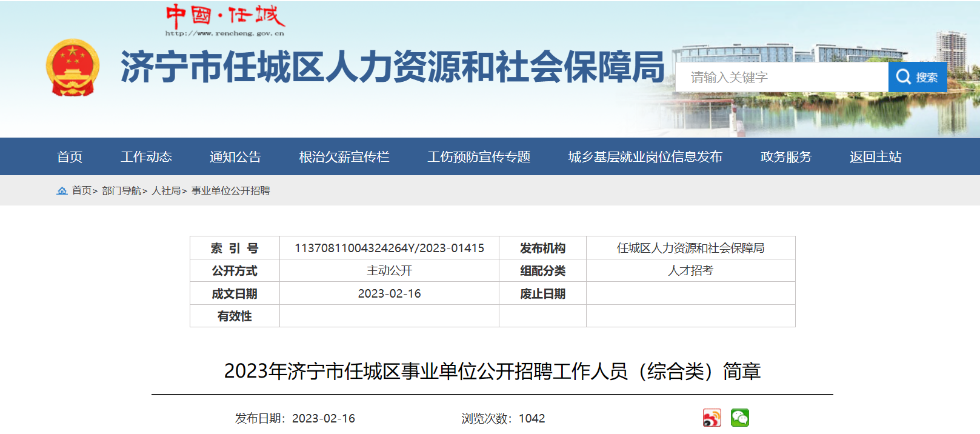
Task: Select 政务服务 in navigation bar
Action: coord(786,157)
